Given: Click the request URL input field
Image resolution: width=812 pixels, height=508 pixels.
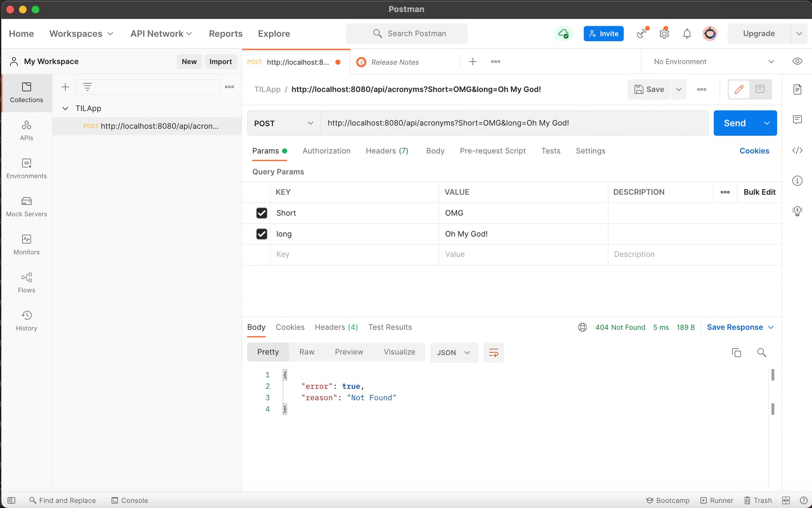Looking at the screenshot, I should (x=514, y=123).
